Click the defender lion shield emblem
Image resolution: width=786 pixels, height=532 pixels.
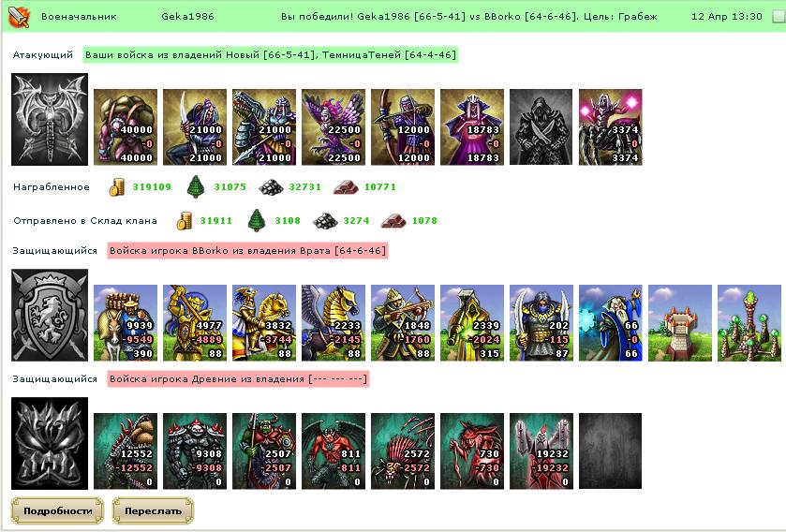click(50, 315)
